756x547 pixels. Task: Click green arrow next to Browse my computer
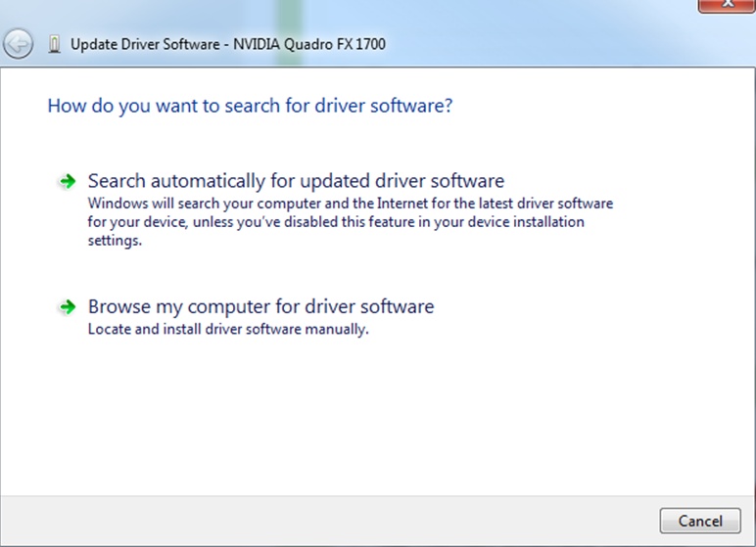point(68,307)
